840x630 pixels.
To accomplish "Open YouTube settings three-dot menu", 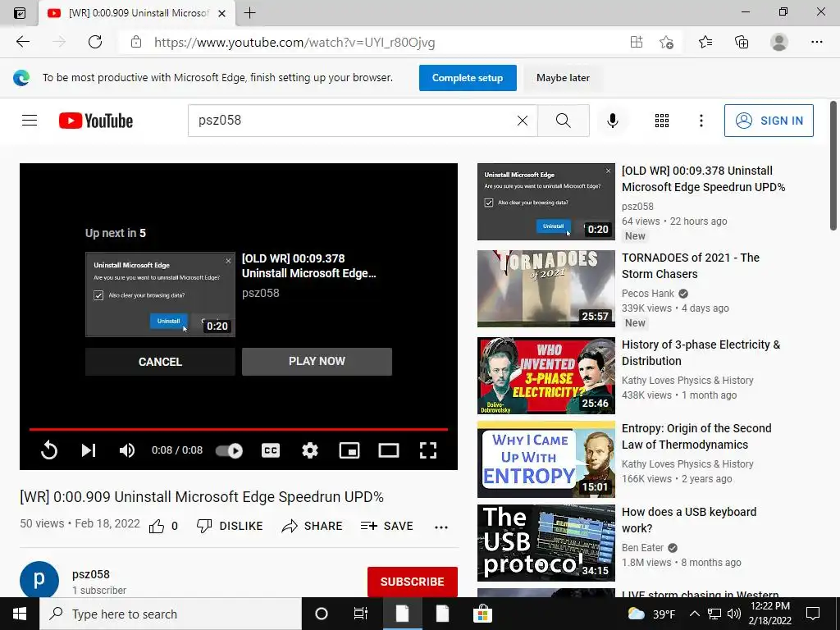I will 701,121.
